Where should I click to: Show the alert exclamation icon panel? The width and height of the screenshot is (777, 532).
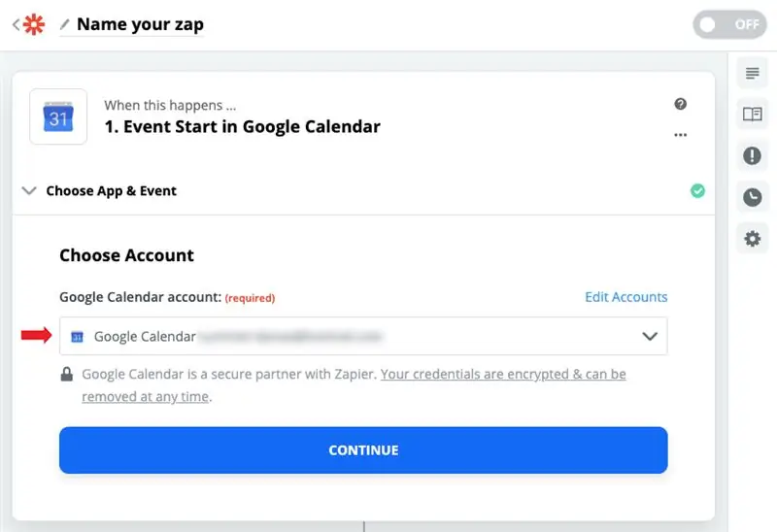752,156
